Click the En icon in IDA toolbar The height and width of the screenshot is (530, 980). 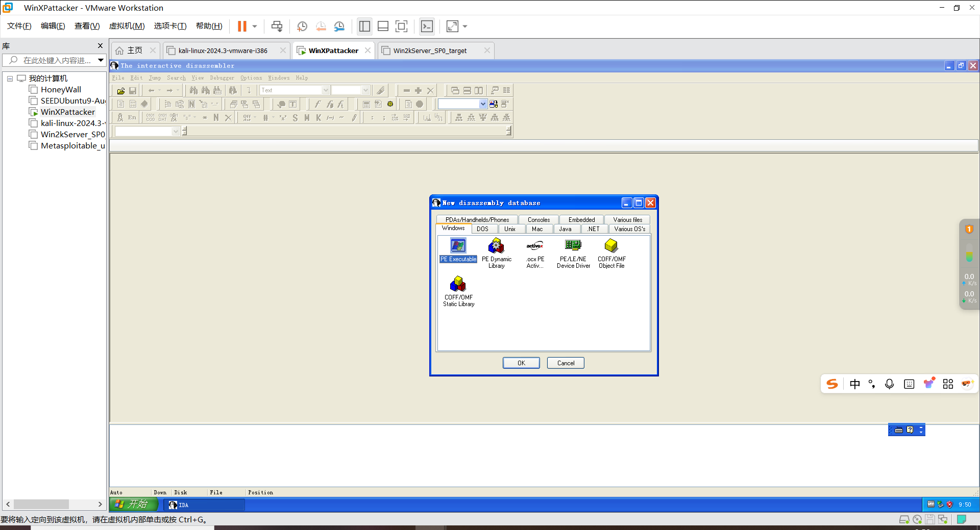132,118
